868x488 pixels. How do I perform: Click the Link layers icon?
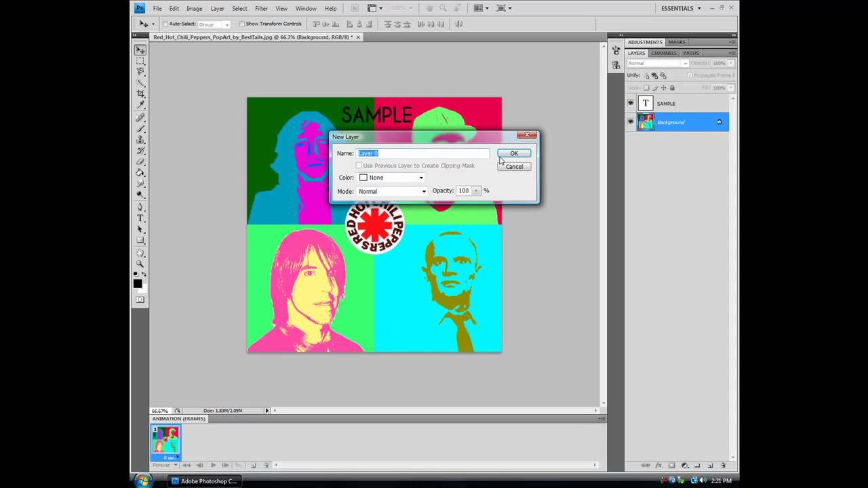(x=646, y=466)
